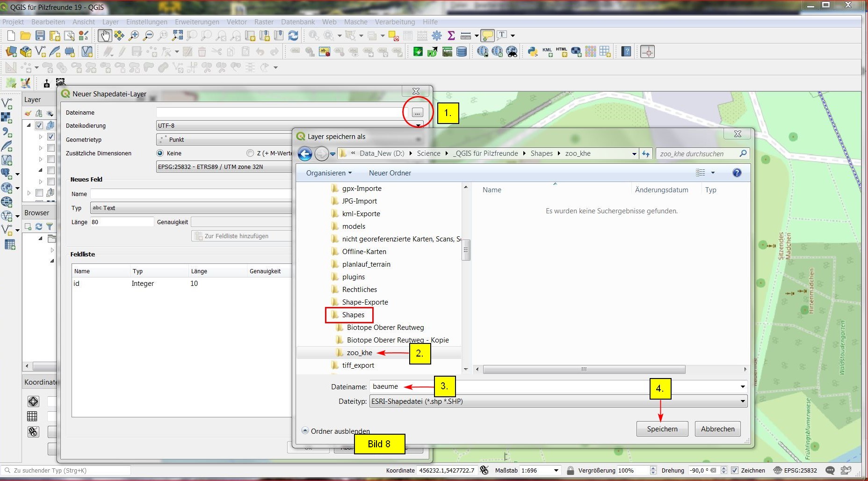Click the Zoom In magnifier tool
The image size is (868, 481).
pos(134,36)
